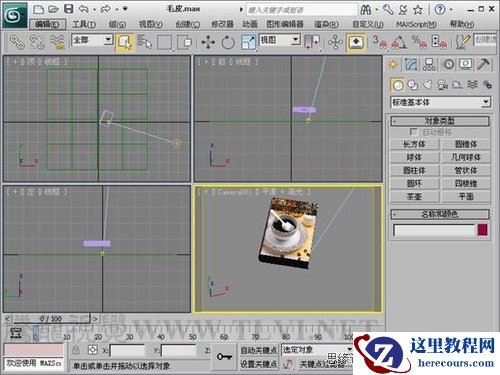Click the 0 / 100 time slider handle
This screenshot has height=375, width=500.
click(51, 319)
